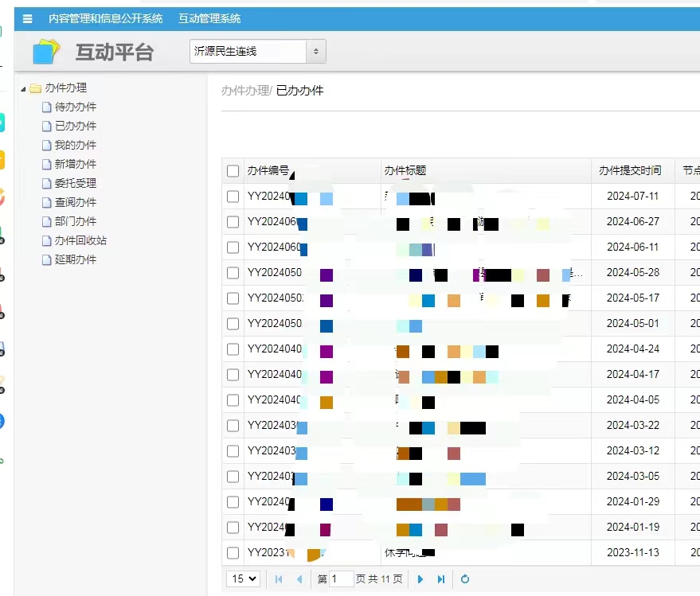Click the 办件提交时间 column header

(x=630, y=171)
